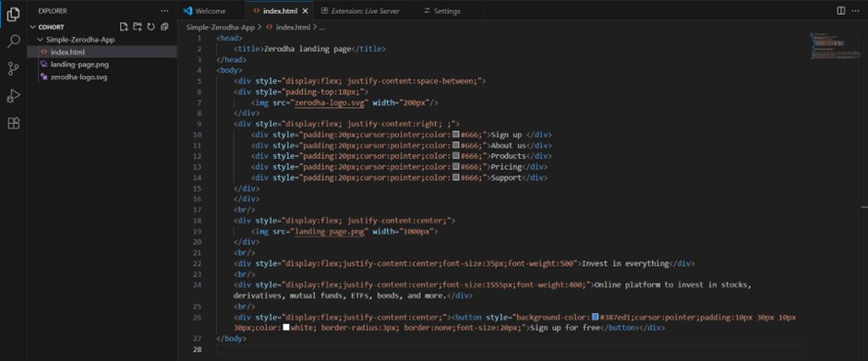Screen dimensions: 868x361
Task: Click the 'Zerodha landing page' title text
Action: click(307, 49)
